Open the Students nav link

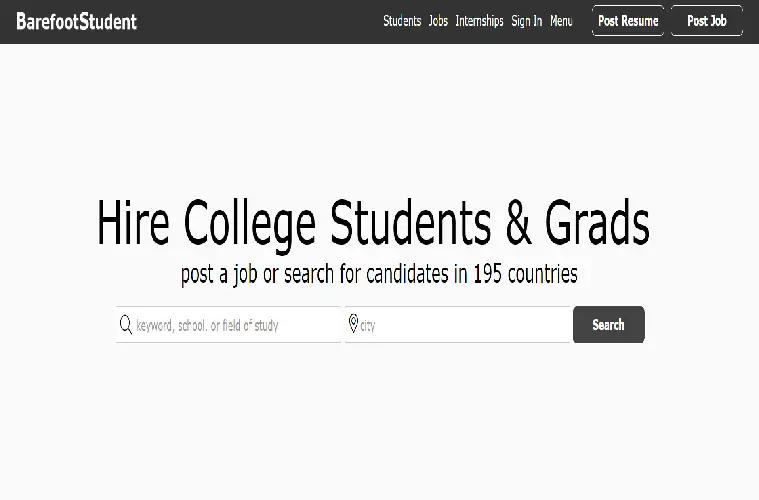[x=402, y=21]
